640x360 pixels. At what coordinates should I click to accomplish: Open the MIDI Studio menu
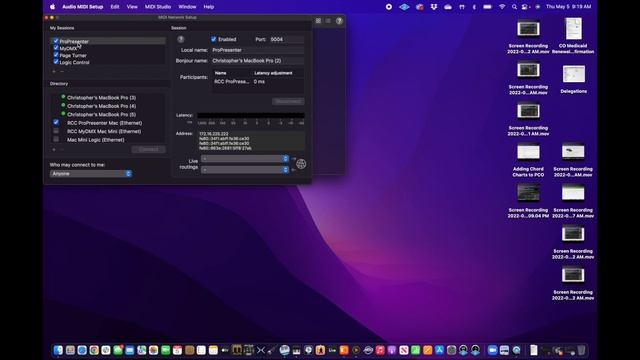point(158,7)
